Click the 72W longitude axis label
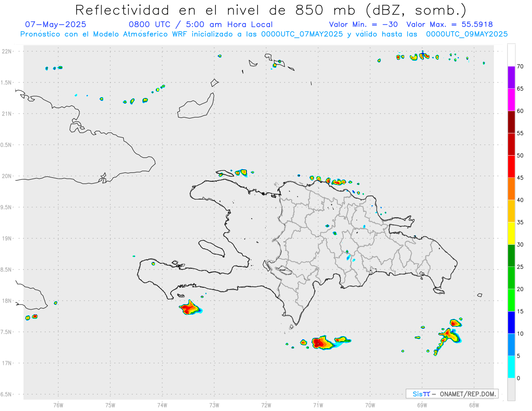Screen dimensions: 532x411 [x=266, y=405]
